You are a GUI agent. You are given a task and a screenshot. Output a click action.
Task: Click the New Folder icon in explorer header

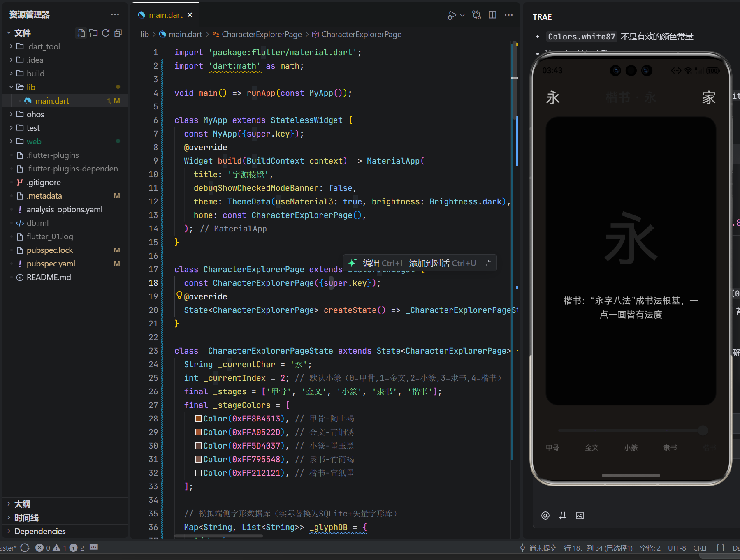93,33
